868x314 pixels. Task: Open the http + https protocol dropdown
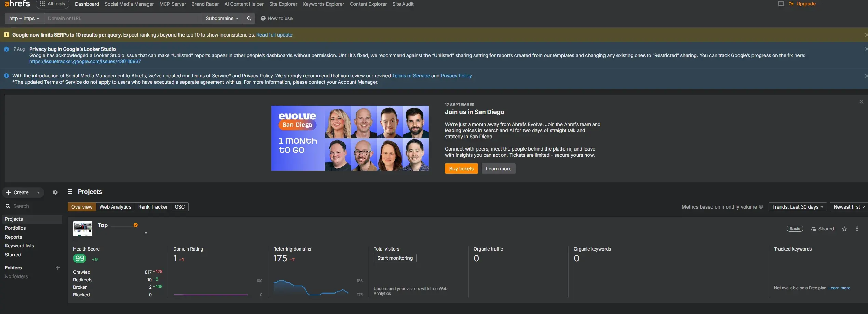(24, 18)
